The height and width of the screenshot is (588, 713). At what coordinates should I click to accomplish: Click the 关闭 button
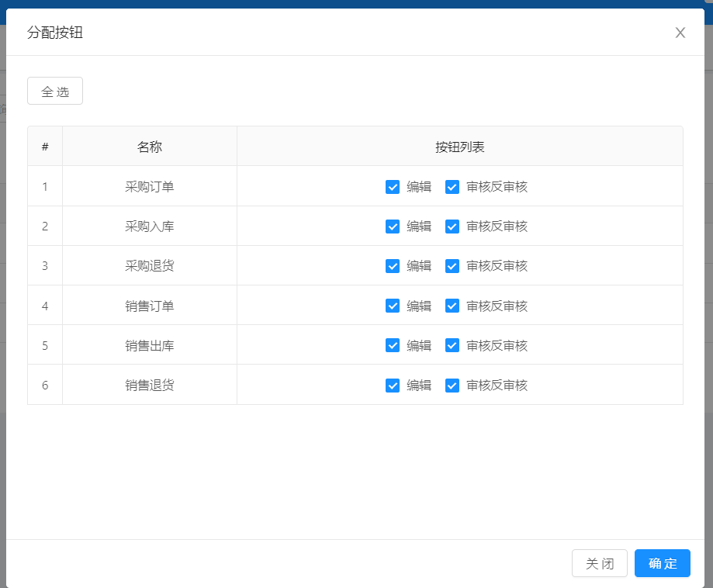[599, 563]
